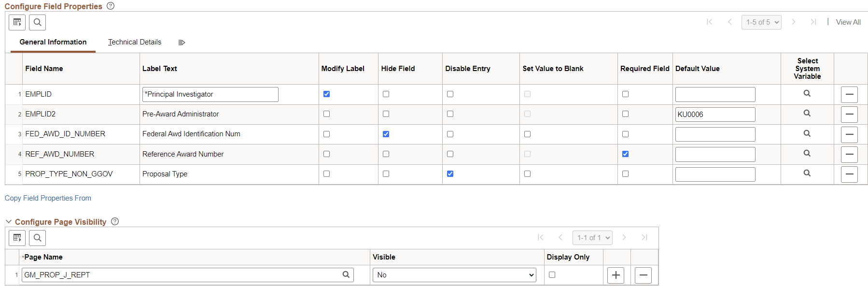Toggle Hide Field for FED_AWD_ID_NUMBER

click(386, 134)
